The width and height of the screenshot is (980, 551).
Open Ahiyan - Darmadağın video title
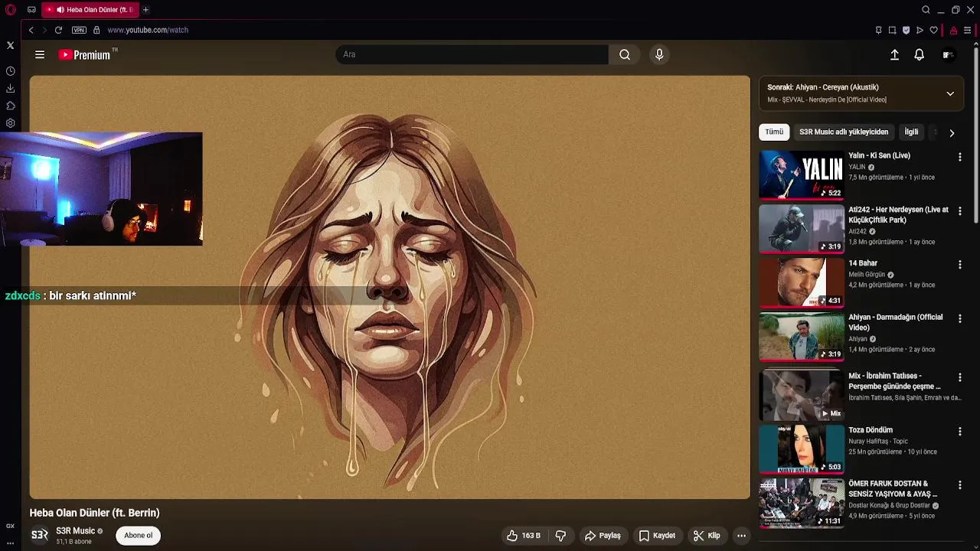[895, 322]
